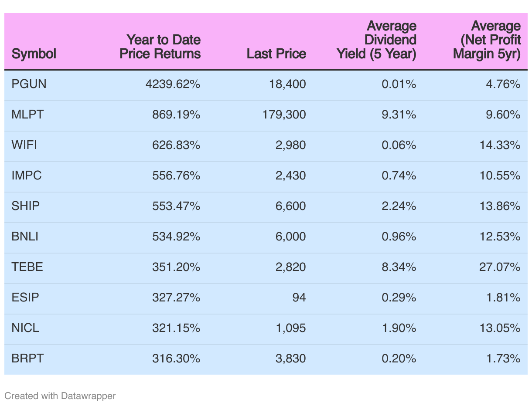Select the TEBE symbol cell

(x=27, y=267)
